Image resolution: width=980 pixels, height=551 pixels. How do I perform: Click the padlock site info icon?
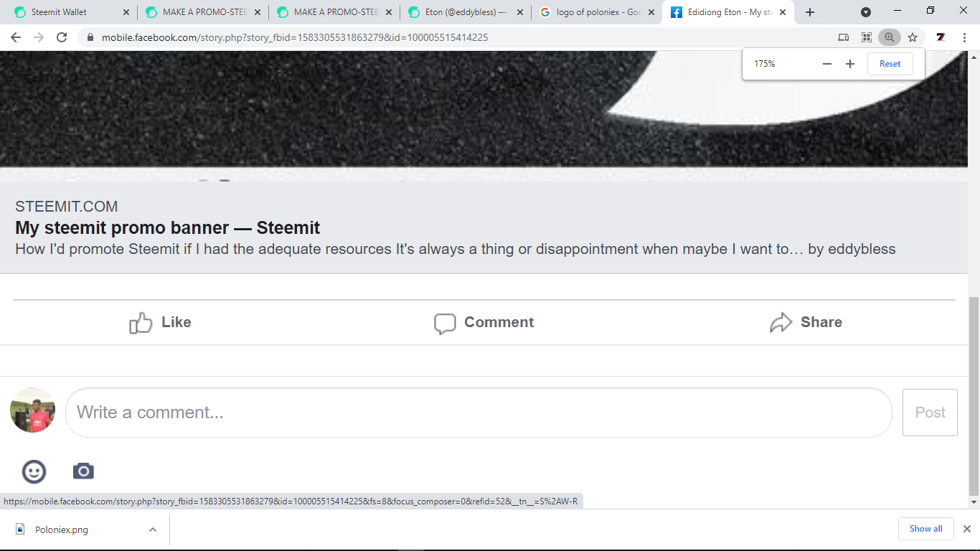pyautogui.click(x=90, y=37)
